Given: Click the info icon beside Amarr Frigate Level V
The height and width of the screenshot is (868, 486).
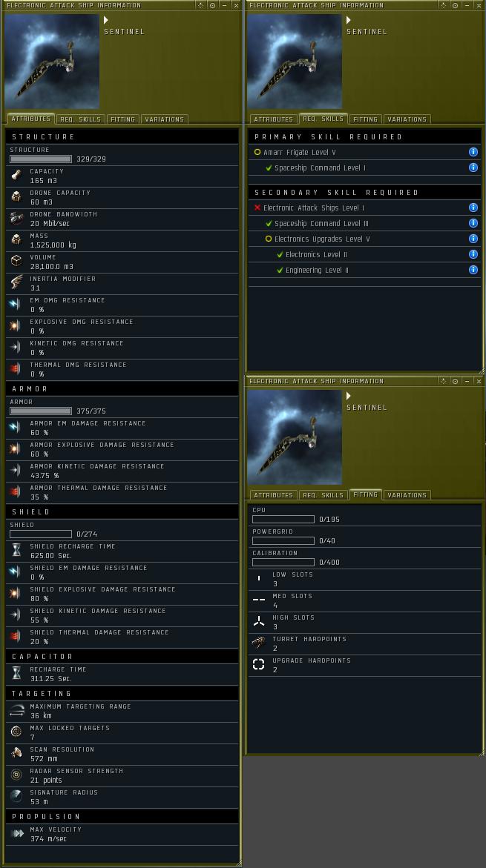Looking at the screenshot, I should 473,152.
